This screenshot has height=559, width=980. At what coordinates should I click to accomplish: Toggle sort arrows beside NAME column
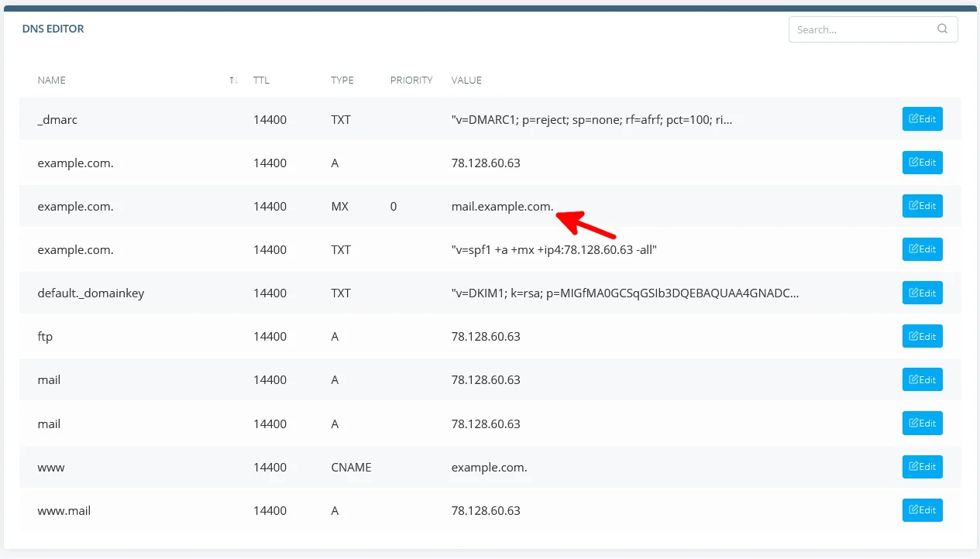(x=233, y=81)
